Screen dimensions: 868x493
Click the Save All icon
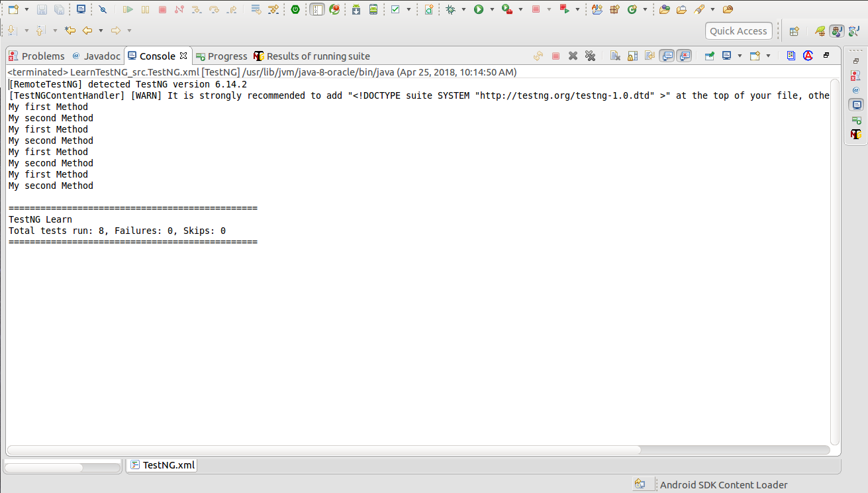(x=60, y=9)
